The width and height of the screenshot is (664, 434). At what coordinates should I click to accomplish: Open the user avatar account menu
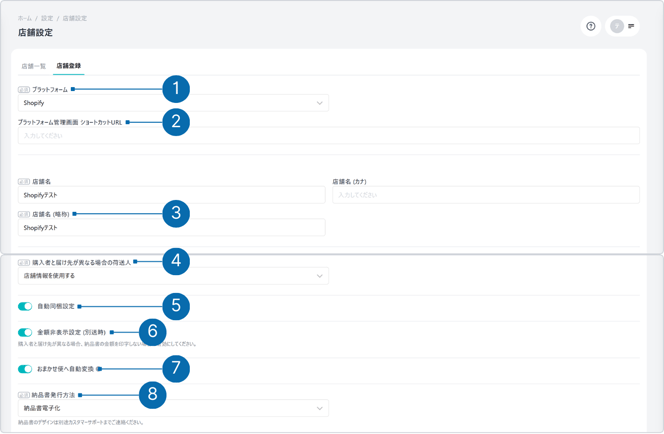(x=618, y=26)
